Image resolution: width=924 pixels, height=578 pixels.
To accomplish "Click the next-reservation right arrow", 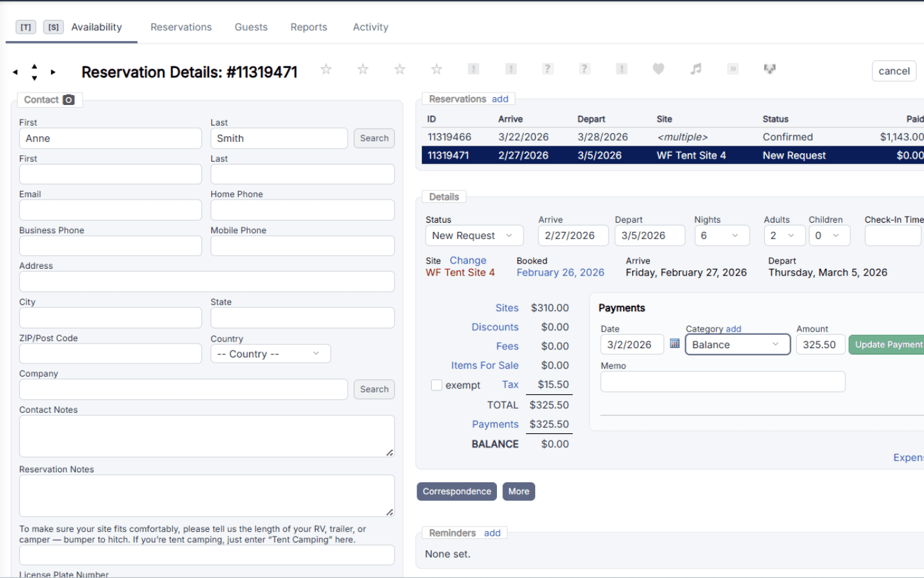I will [x=53, y=71].
